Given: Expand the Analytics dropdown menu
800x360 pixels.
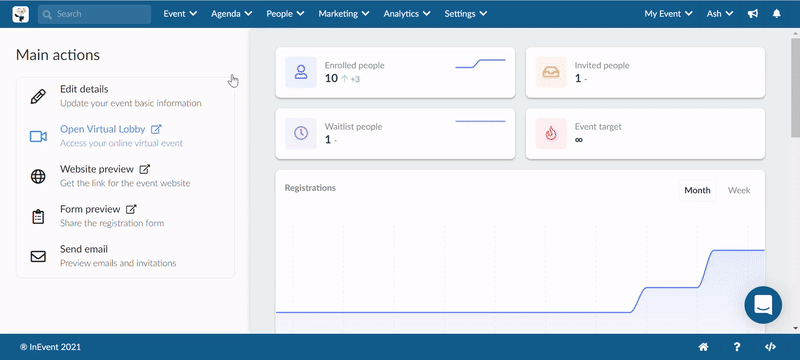Looking at the screenshot, I should [407, 14].
